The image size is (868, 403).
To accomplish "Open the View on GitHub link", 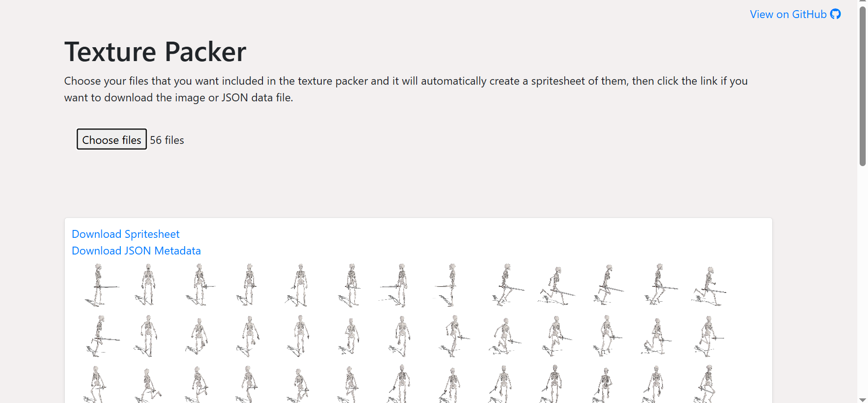I will click(788, 14).
